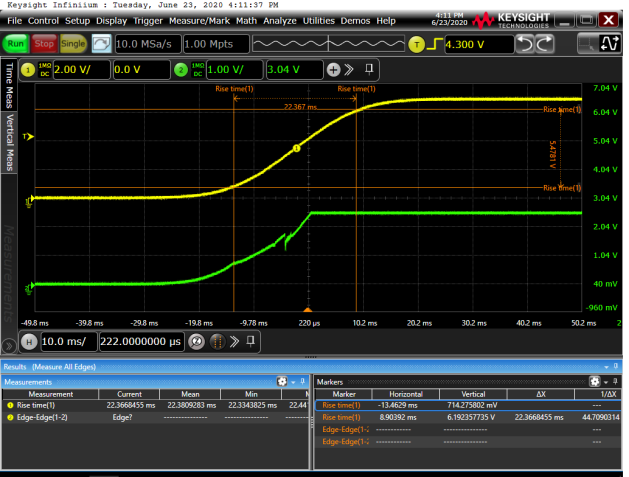Select the Rise time(1) measurement row
This screenshot has height=477, width=629.
tap(50, 405)
